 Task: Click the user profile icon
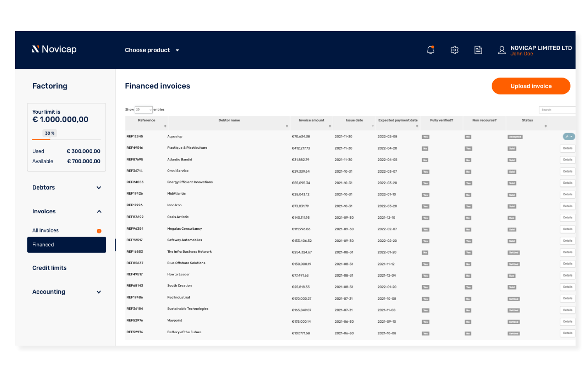[x=502, y=50]
